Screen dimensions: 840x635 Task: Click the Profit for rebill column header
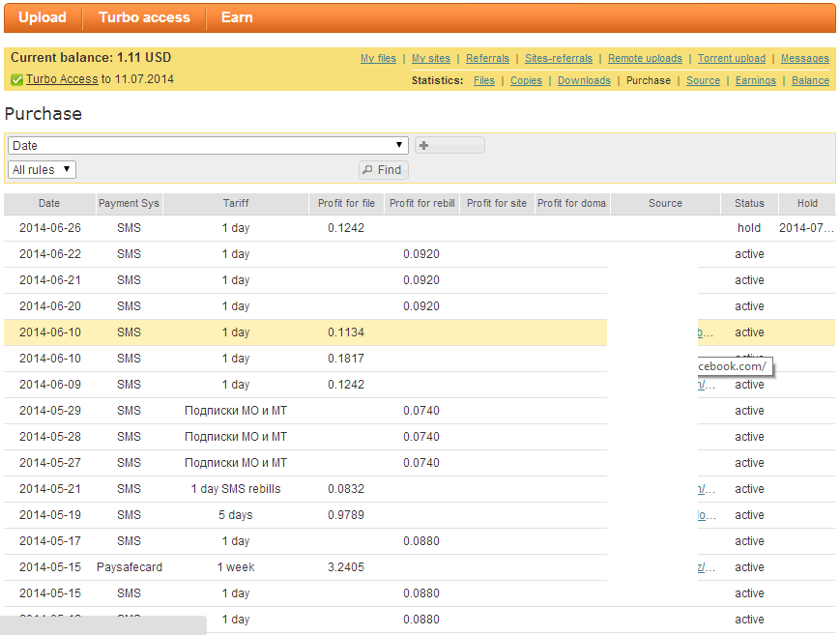pyautogui.click(x=421, y=203)
